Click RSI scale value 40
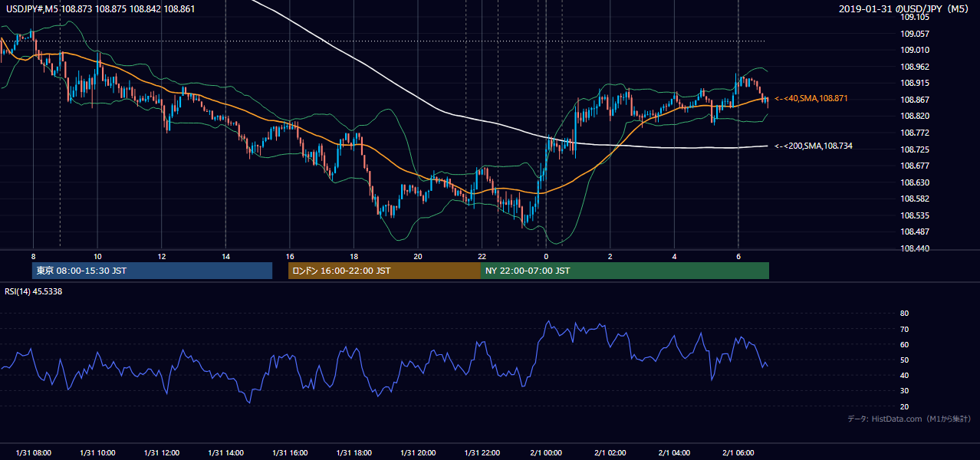Image resolution: width=980 pixels, height=460 pixels. pos(904,375)
